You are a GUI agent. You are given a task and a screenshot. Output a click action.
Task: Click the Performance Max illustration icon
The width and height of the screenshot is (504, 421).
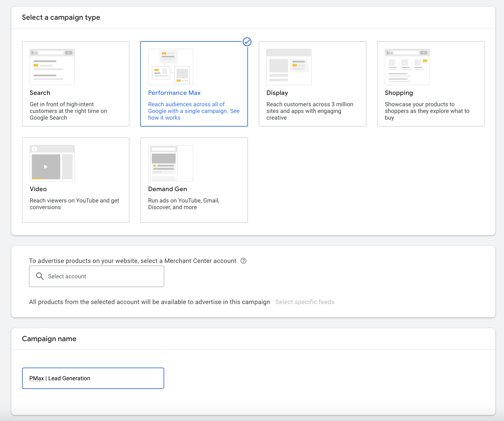(x=171, y=67)
